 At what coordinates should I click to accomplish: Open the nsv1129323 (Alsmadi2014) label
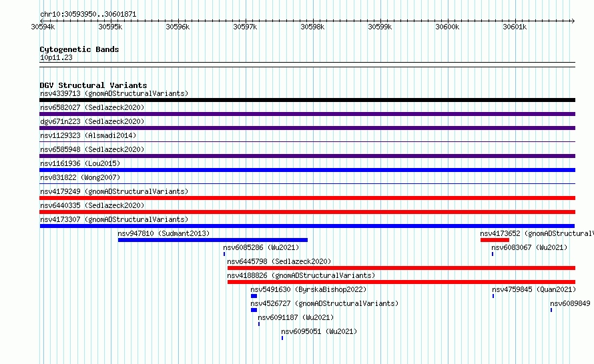click(x=88, y=135)
